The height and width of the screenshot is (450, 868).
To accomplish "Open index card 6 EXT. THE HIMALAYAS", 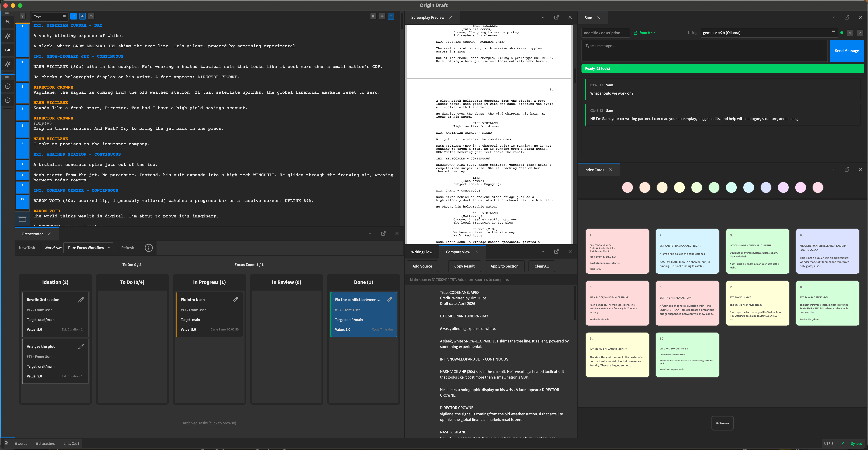I will click(x=687, y=303).
